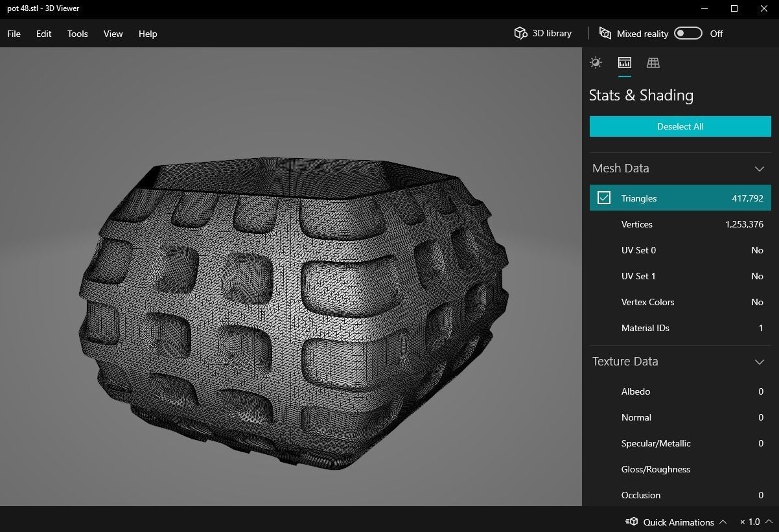Image resolution: width=779 pixels, height=532 pixels.
Task: Open the Tools menu
Action: pyautogui.click(x=77, y=34)
